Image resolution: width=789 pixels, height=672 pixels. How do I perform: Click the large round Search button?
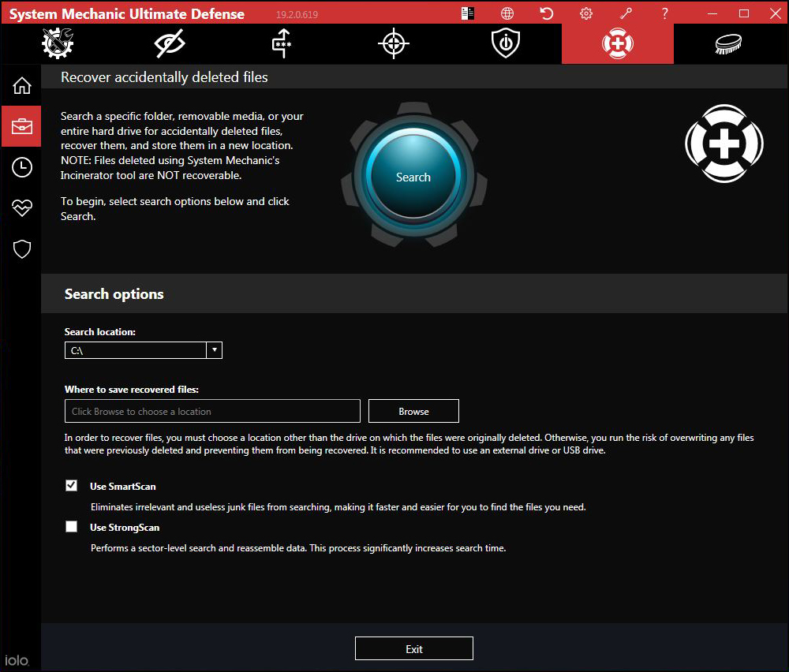[413, 176]
